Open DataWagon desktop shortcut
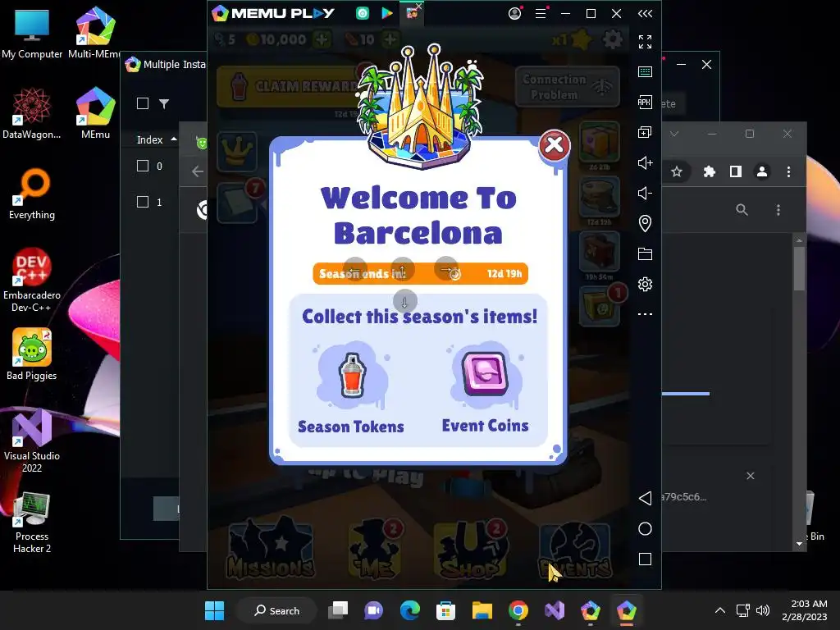 point(32,113)
